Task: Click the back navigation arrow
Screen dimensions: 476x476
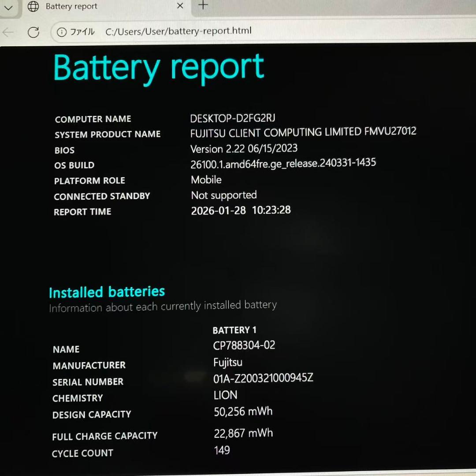Action: [7, 32]
